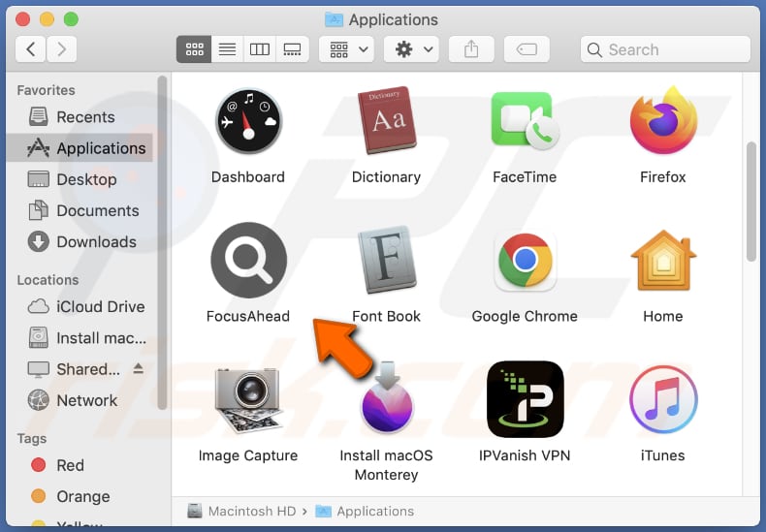The width and height of the screenshot is (766, 532).
Task: Click the Tags section header
Action: 32,439
